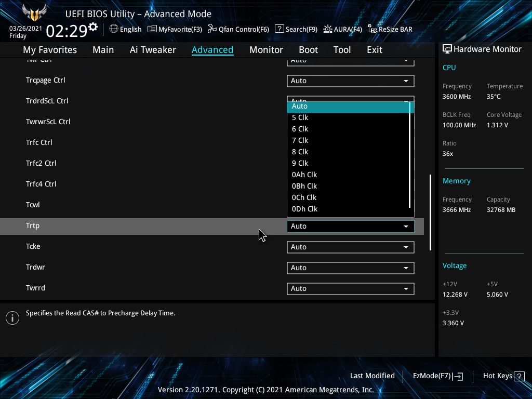Choose the 0Ch Clk option
Viewport: 532px width, 399px height.
[x=348, y=197]
